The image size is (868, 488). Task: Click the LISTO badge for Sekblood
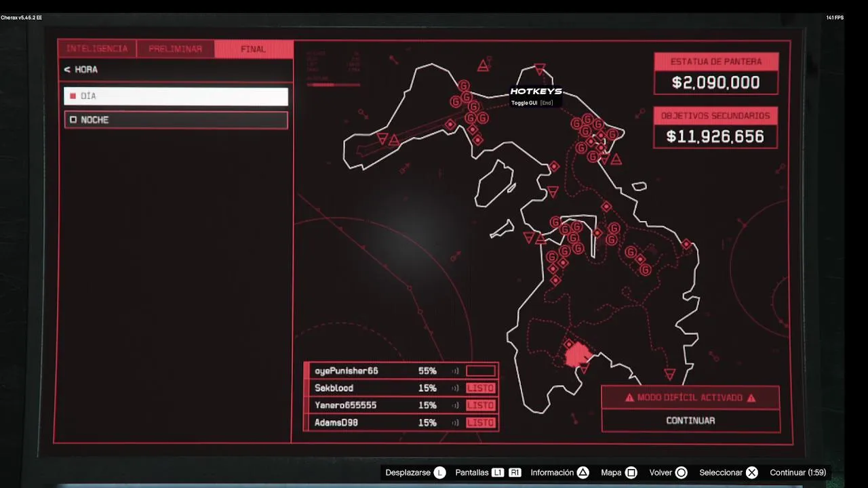481,388
